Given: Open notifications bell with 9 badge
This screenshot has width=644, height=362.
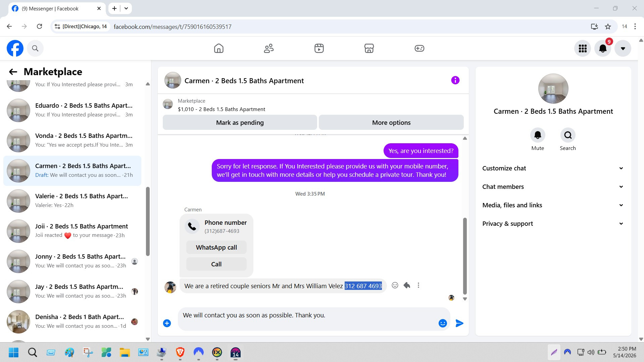Looking at the screenshot, I should pos(603,49).
